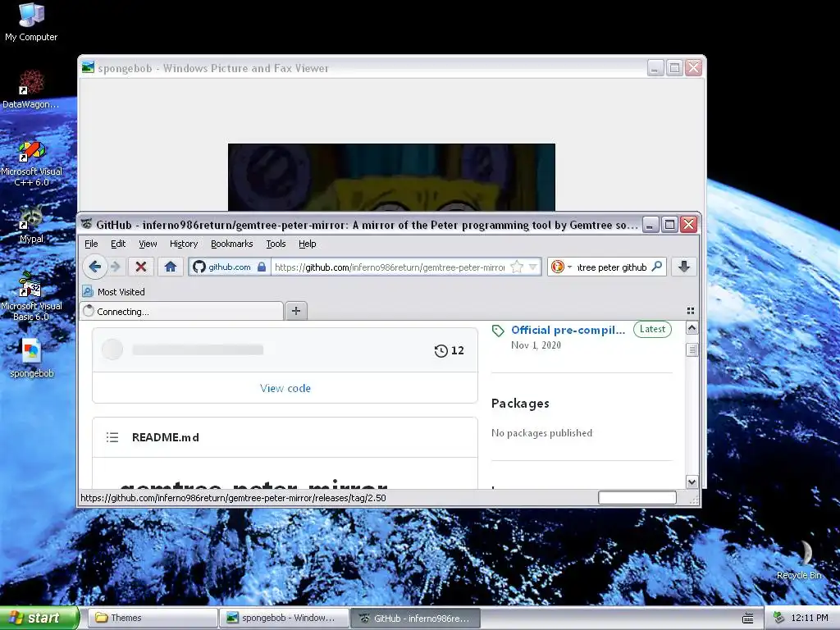This screenshot has width=840, height=630.
Task: Click the release tag icon
Action: coord(498,331)
